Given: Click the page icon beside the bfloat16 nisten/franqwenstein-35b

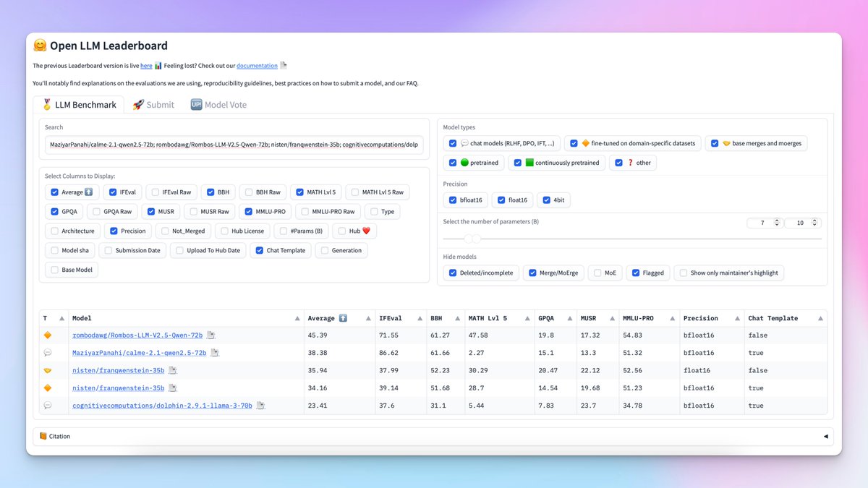Looking at the screenshot, I should click(173, 388).
